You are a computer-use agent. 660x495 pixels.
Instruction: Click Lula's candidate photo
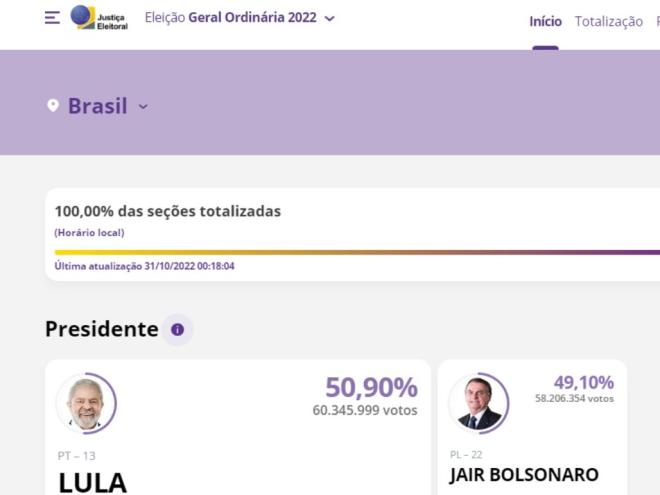(86, 403)
